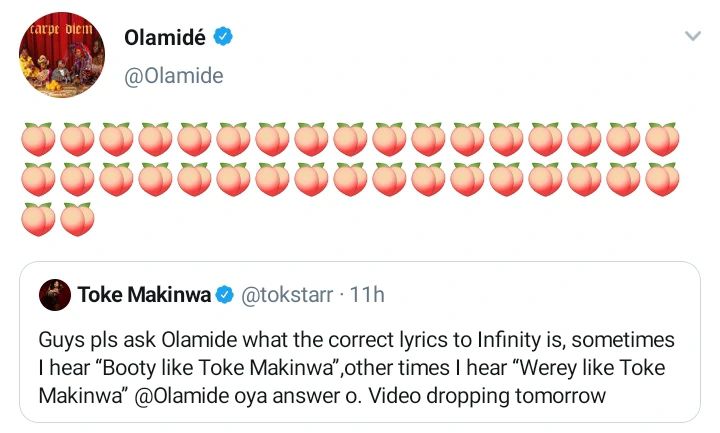Click the first peach emoji in top row
Viewport: 720px width, 433px height.
click(38, 140)
